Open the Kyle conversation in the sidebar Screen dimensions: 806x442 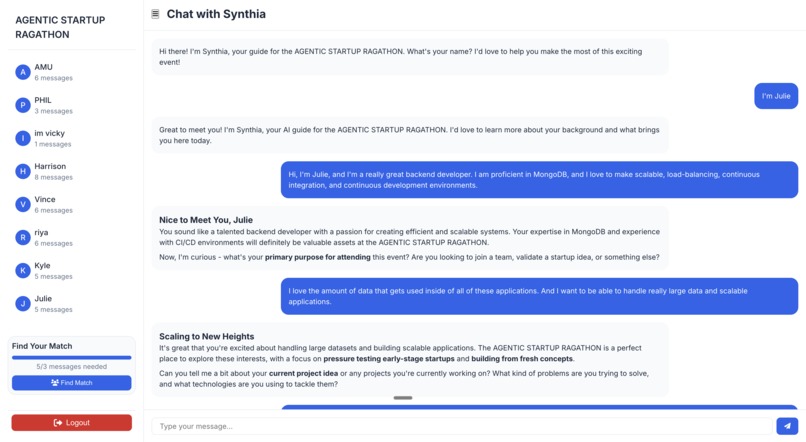click(x=71, y=271)
